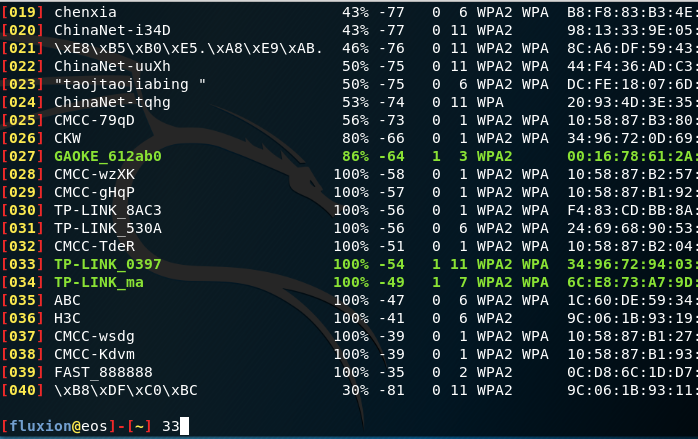Select the CMCC-gHqP SSID
Screen dimensions: 698x439
94,192
